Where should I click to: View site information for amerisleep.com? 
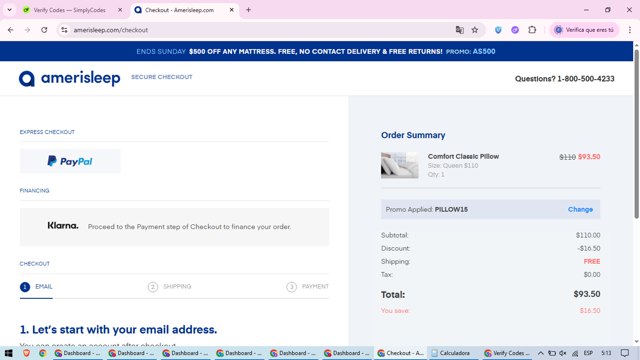point(64,30)
